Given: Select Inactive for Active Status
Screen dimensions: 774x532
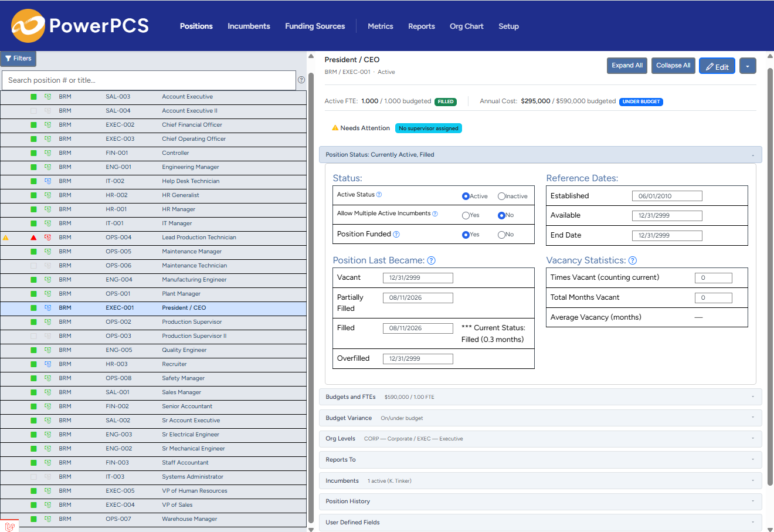Looking at the screenshot, I should pyautogui.click(x=501, y=196).
